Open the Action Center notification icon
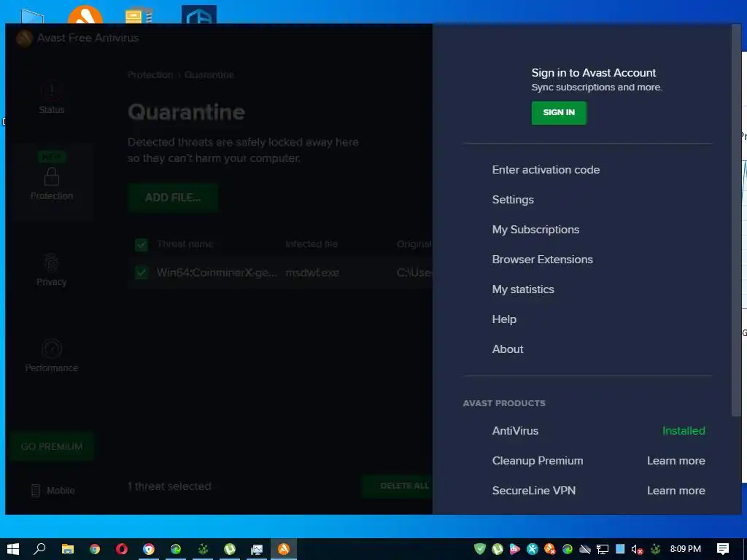 [x=723, y=549]
